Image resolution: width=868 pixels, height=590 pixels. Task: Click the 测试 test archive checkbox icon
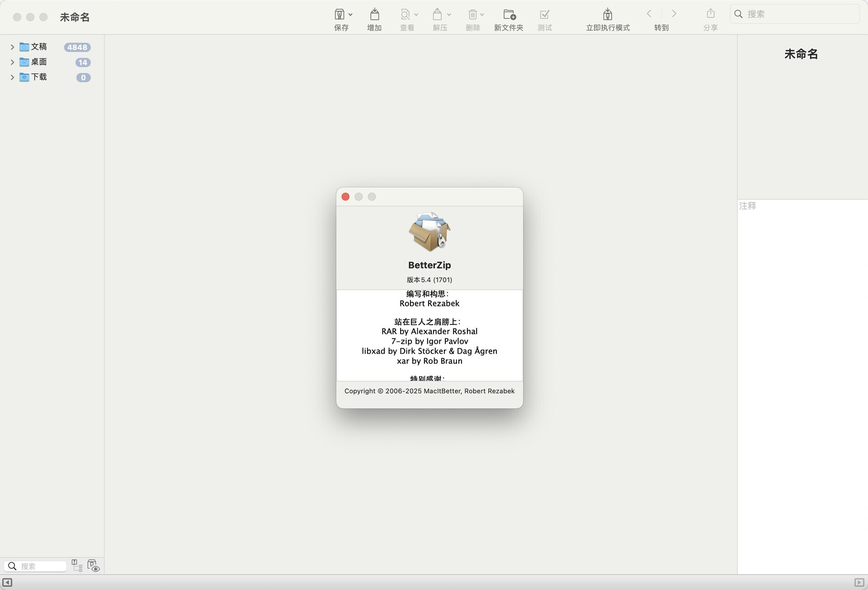(544, 14)
